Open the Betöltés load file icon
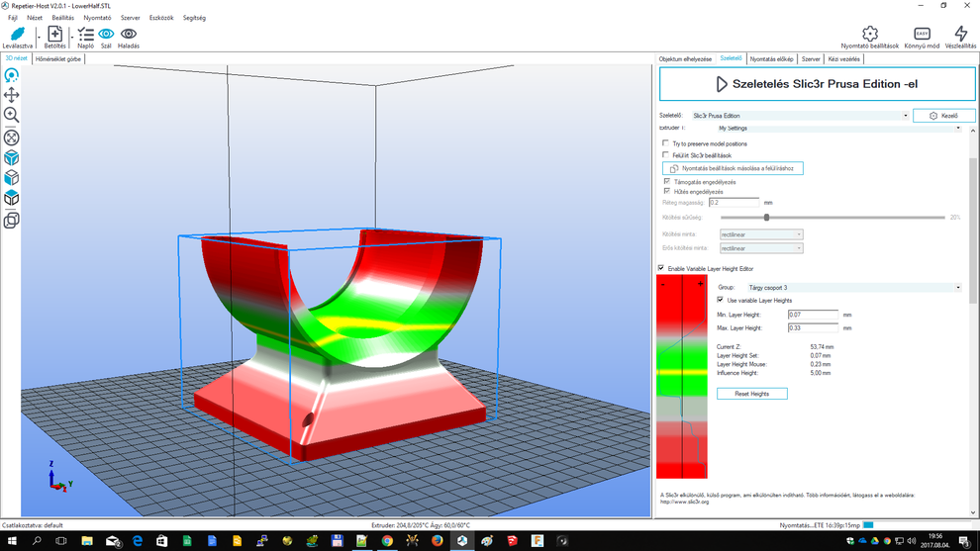This screenshot has width=980, height=551. click(x=54, y=34)
